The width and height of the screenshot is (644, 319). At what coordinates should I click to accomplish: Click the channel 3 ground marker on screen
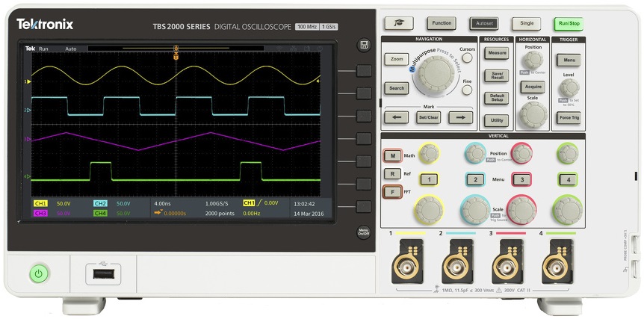pos(28,139)
